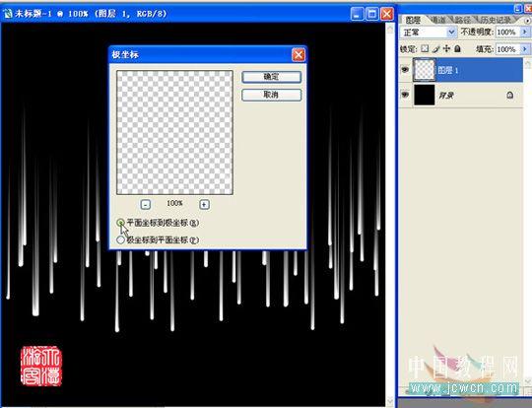Click the lock icon on 背景 layer
The image size is (532, 408).
[509, 96]
